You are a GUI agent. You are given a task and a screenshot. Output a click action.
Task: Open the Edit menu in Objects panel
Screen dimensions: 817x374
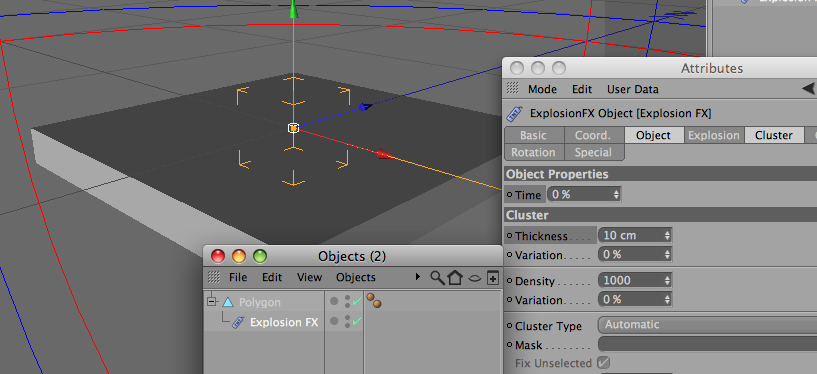click(271, 277)
